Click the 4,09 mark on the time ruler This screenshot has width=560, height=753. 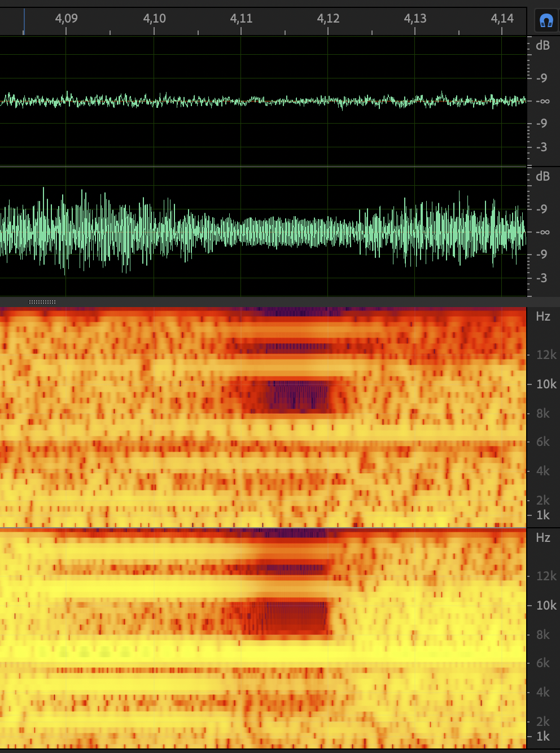click(66, 19)
